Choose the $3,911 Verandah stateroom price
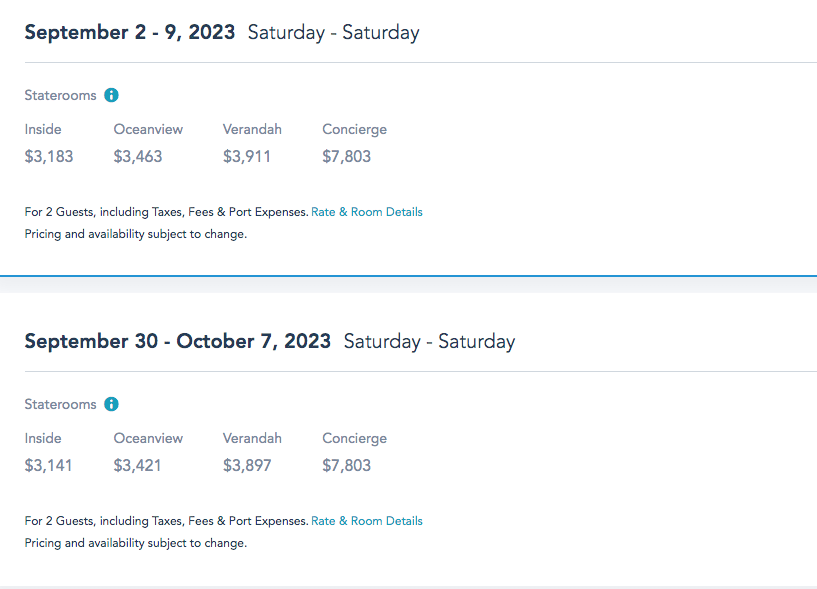 pos(247,156)
